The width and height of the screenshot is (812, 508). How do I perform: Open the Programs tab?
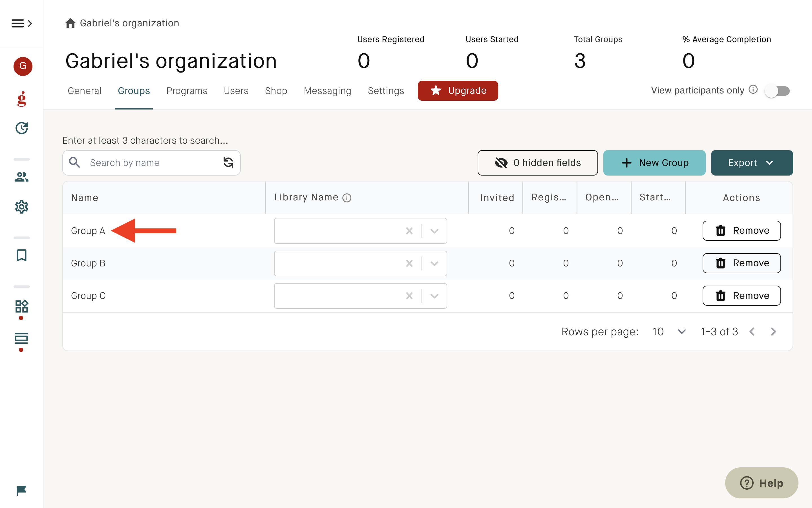pyautogui.click(x=187, y=91)
